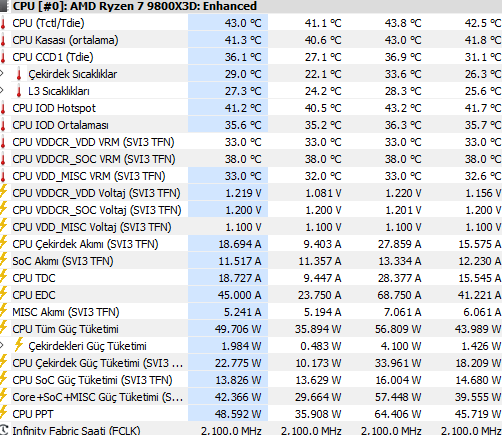The image size is (502, 435).
Task: Click thermometer icon next to Çekirdek Sıcaklıklar
Action: [x=19, y=74]
